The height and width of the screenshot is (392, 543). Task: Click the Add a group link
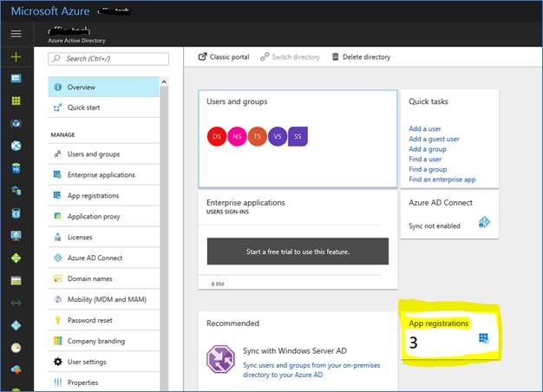click(x=428, y=149)
